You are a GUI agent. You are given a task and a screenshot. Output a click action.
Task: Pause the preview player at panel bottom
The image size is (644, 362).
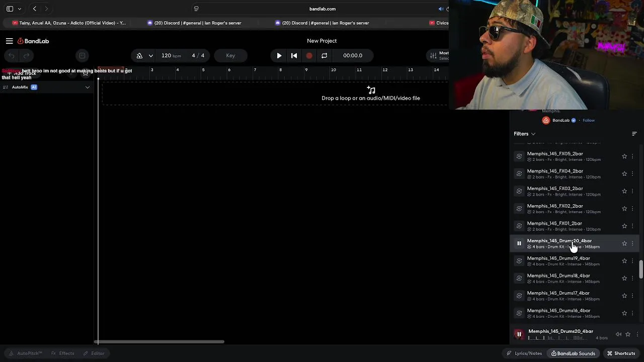pyautogui.click(x=519, y=334)
